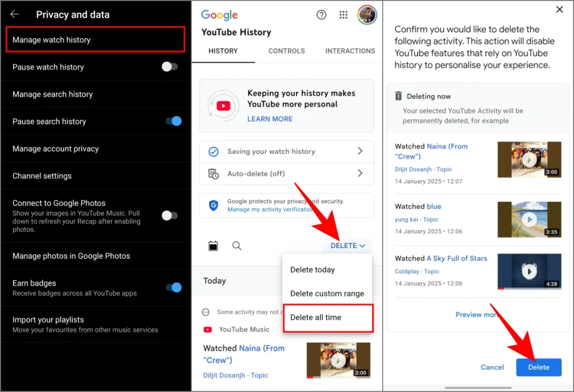Click the LEARN MORE link
Screen dimensions: 574x392
click(x=270, y=119)
